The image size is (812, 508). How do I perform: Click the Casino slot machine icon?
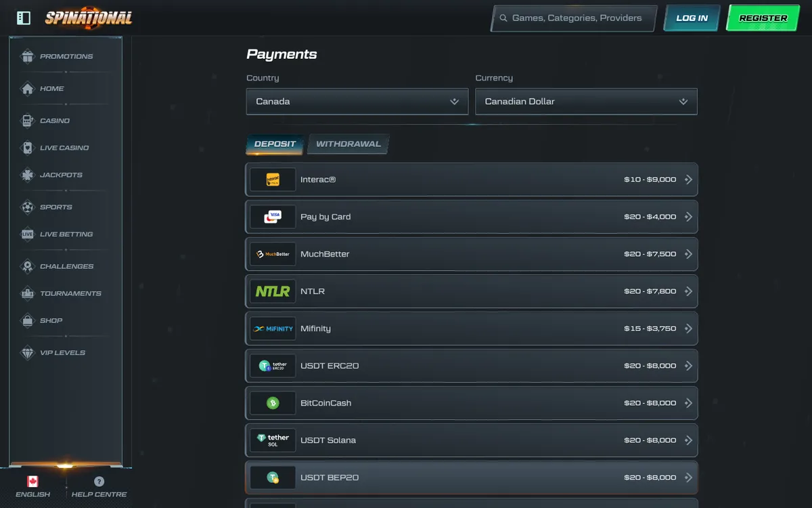27,121
